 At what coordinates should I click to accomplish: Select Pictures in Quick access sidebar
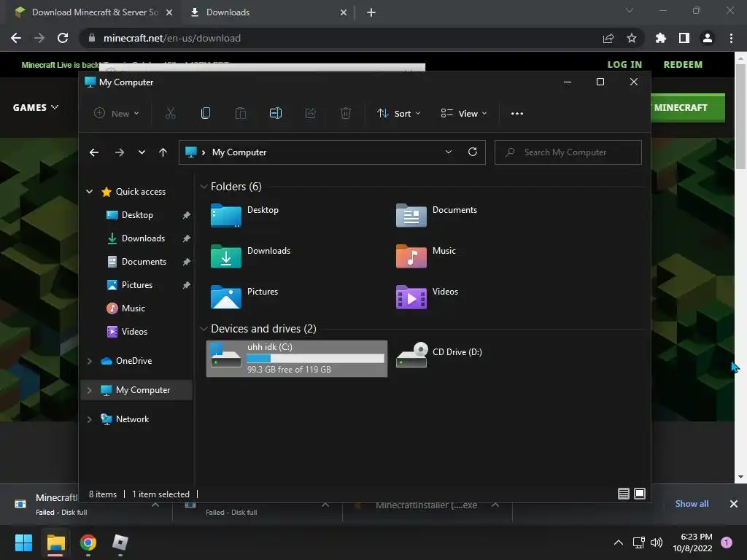137,285
